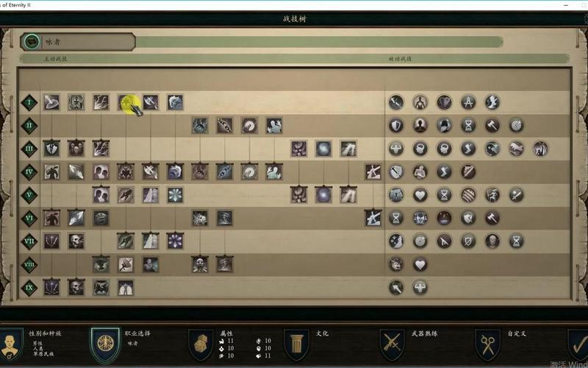The height and width of the screenshot is (368, 588).
Task: Click the tier IX level marker
Action: pos(29,288)
